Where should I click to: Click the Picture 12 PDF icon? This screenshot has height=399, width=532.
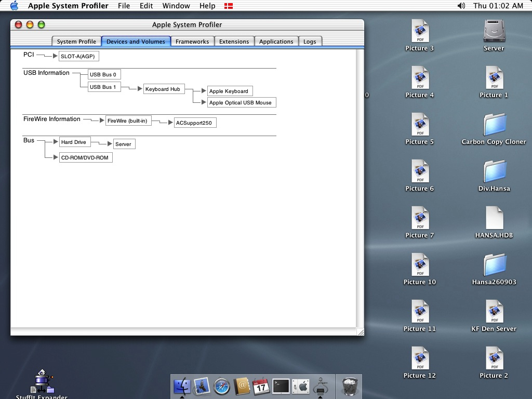[420, 358]
